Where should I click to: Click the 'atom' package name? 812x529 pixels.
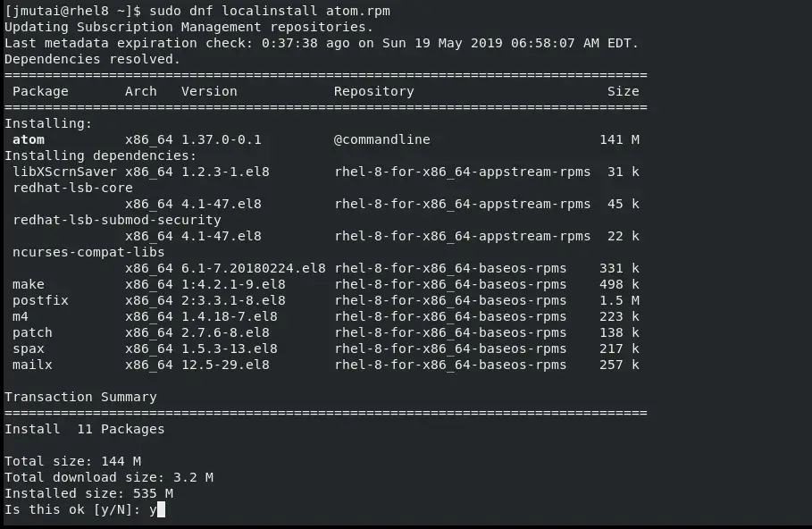tap(29, 139)
